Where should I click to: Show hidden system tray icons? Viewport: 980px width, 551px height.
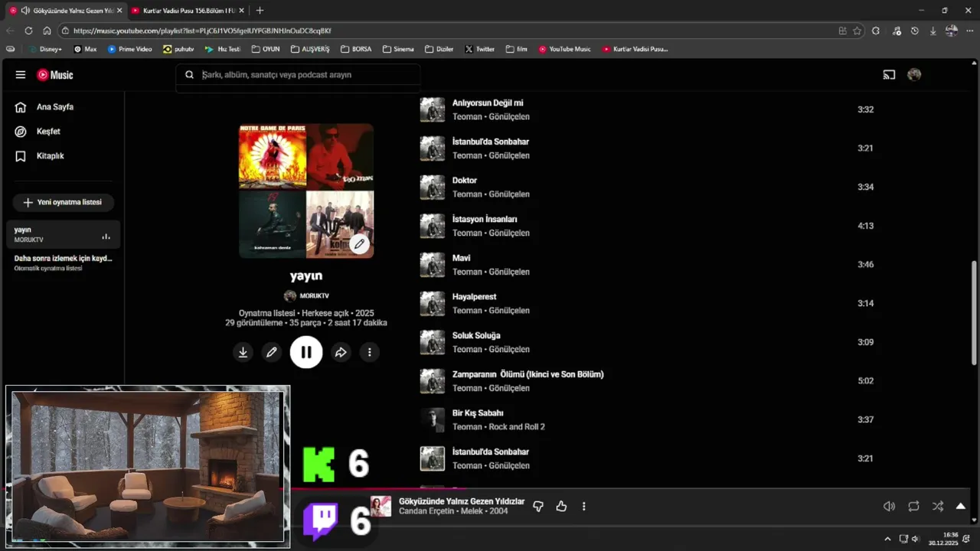pyautogui.click(x=887, y=539)
